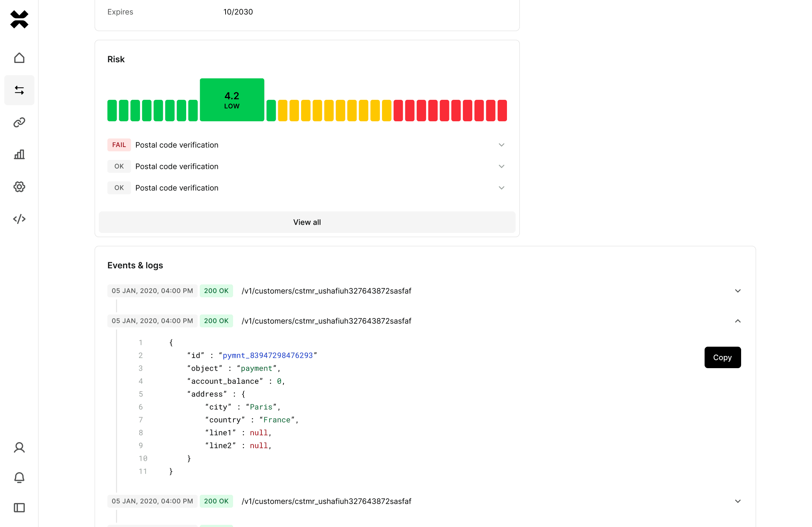Collapse the expanded event log with JSON
This screenshot has height=527, width=812.
coord(738,321)
